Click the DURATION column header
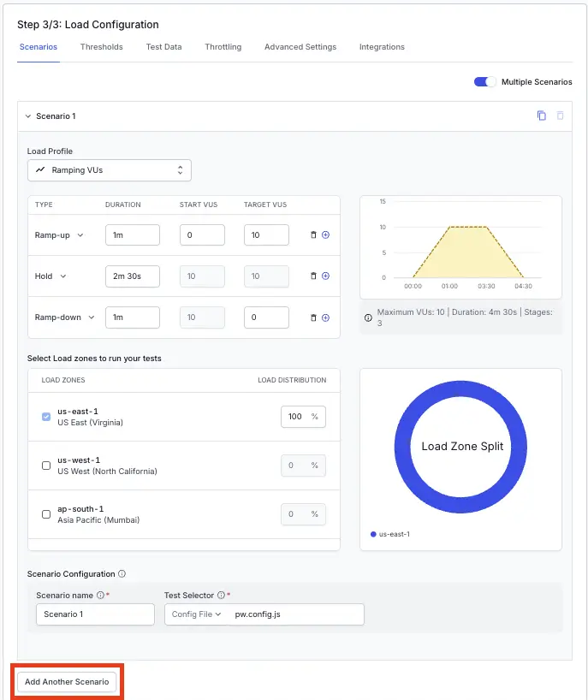 pyautogui.click(x=122, y=205)
